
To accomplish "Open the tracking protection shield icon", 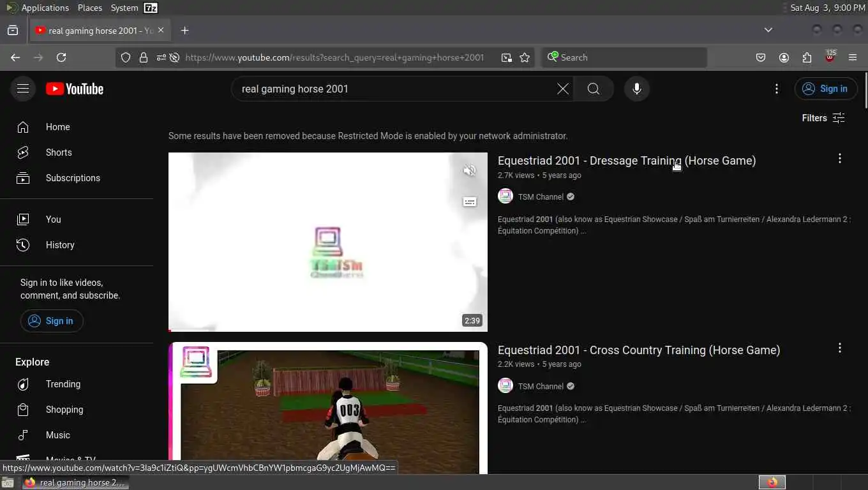I will (x=126, y=57).
